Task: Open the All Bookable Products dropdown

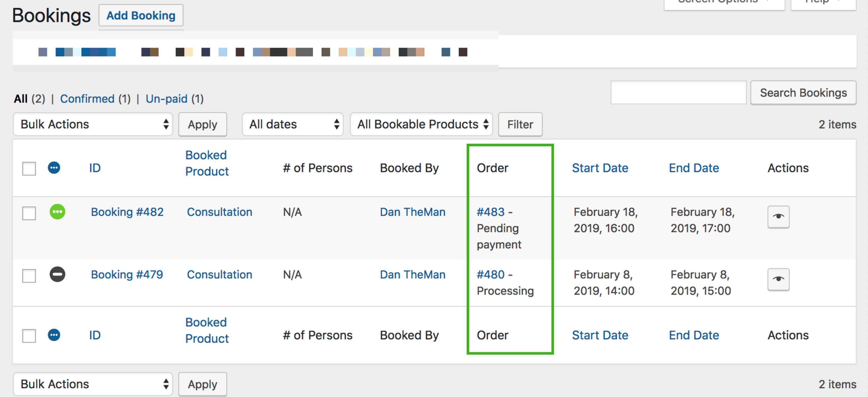Action: click(421, 124)
